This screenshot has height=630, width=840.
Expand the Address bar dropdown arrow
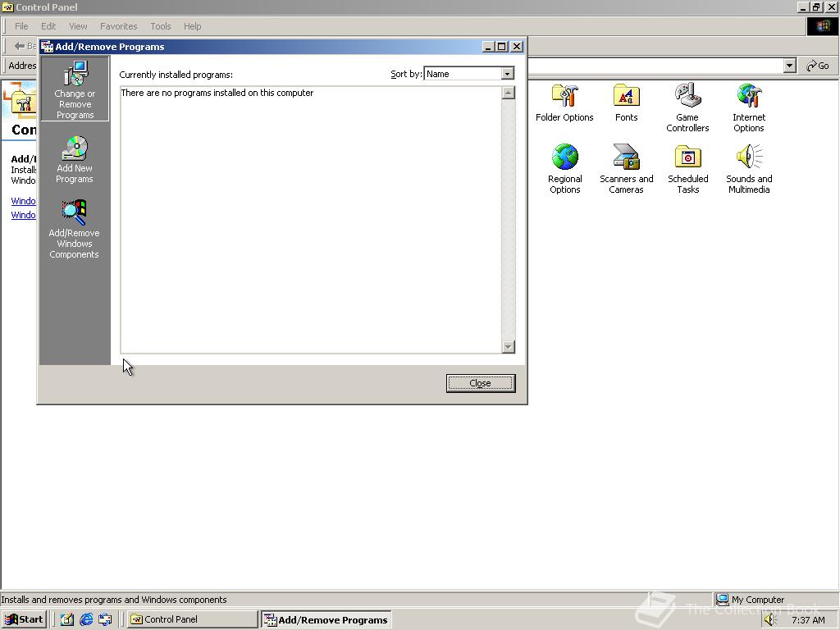789,66
